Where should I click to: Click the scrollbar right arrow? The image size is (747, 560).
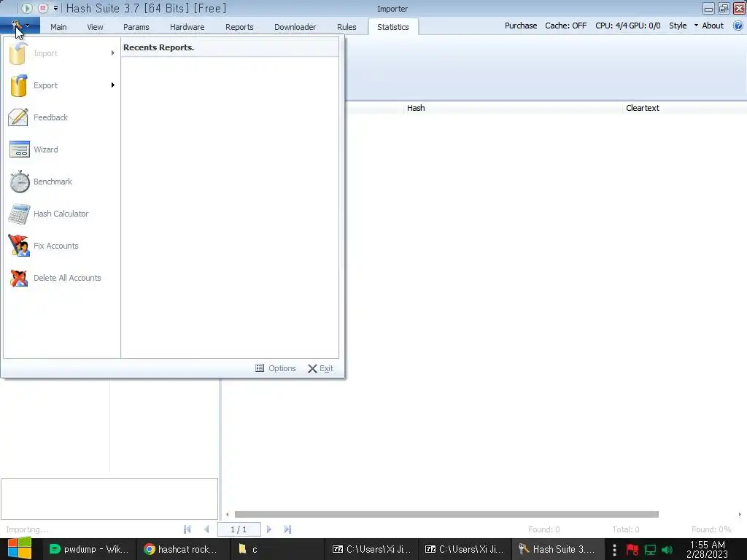click(740, 514)
